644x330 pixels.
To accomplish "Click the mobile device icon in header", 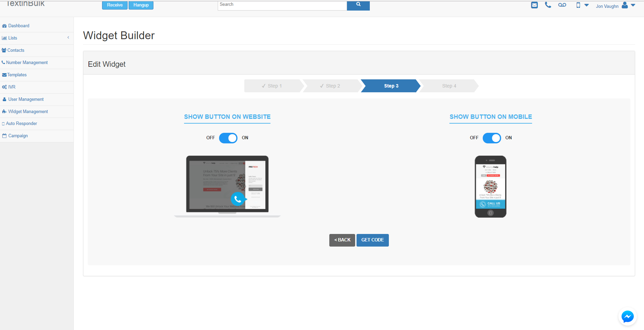I will point(578,5).
